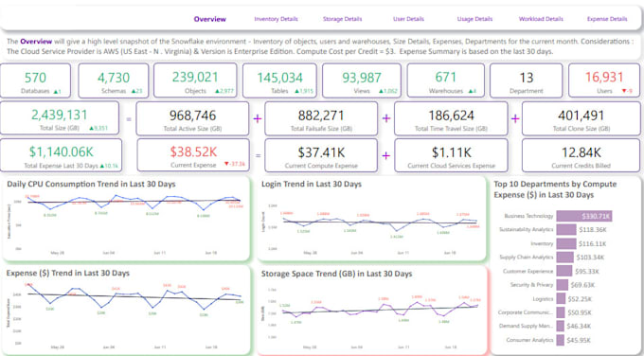Select the Customer Experience bar
644x356 pixels.
coord(563,271)
